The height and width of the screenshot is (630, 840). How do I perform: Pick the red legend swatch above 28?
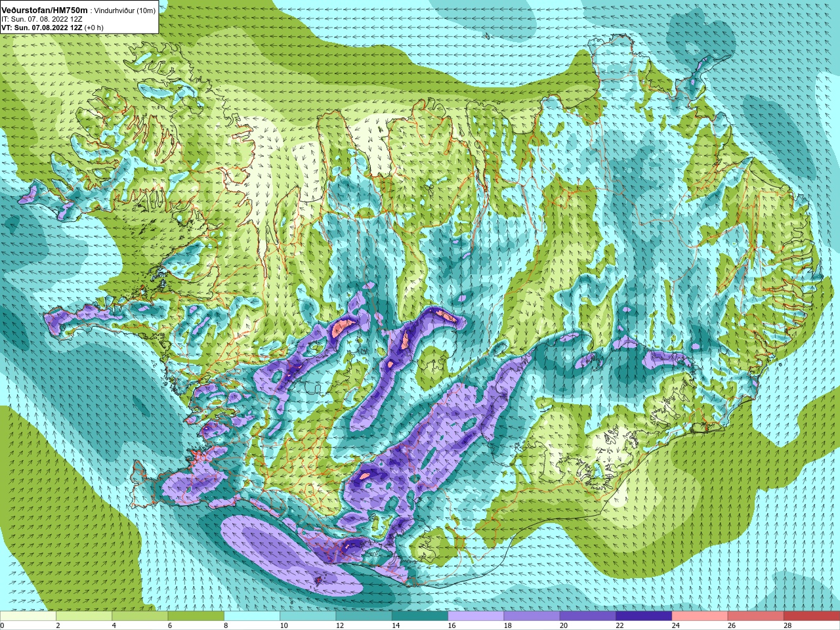(812, 616)
